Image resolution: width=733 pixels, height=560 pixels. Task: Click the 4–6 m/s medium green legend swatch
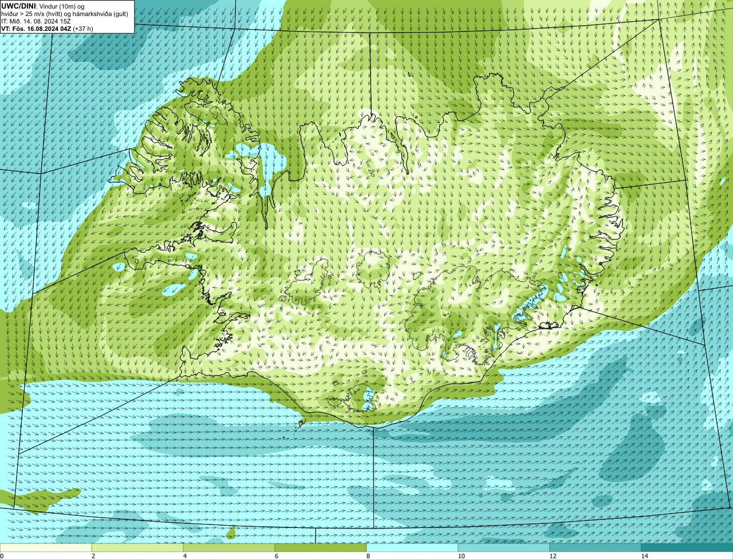[229, 547]
